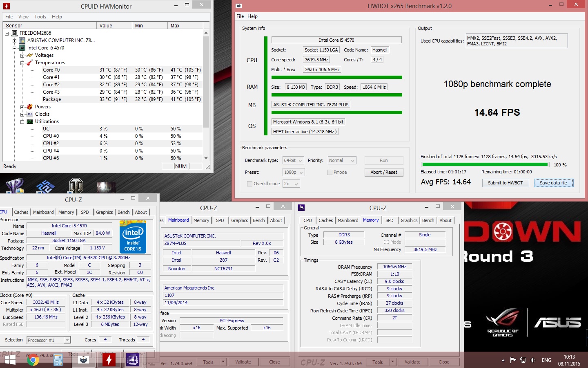Open the World of Tanks desktop icon

[76, 185]
